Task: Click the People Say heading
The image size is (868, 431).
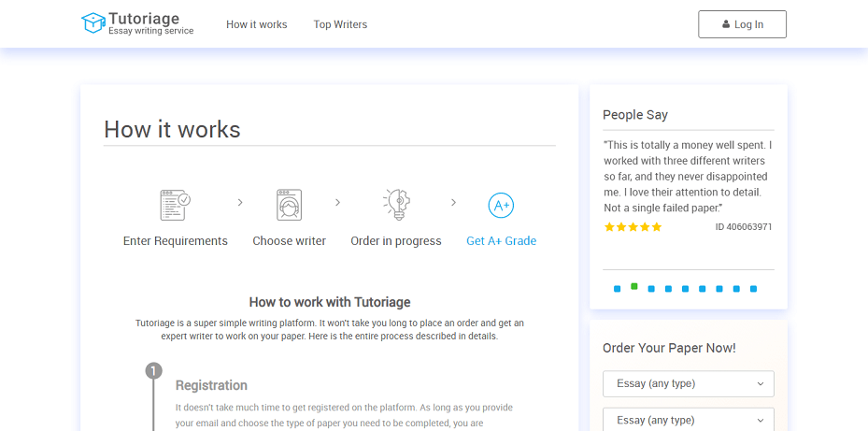Action: click(635, 115)
